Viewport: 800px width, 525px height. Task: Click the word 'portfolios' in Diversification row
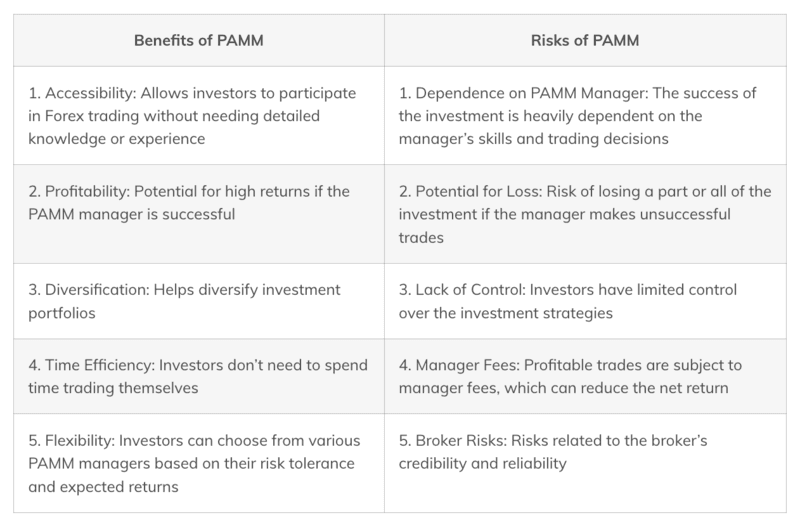pyautogui.click(x=62, y=313)
